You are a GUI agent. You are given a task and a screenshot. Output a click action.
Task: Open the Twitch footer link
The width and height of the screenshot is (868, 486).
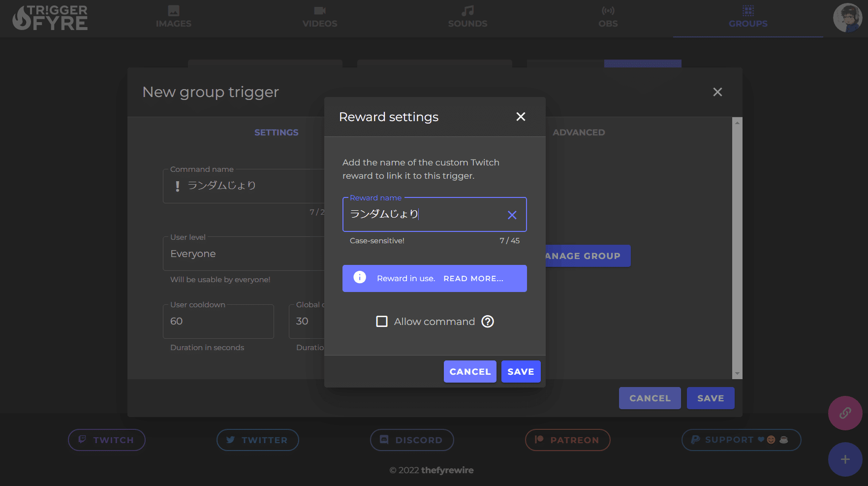(107, 440)
